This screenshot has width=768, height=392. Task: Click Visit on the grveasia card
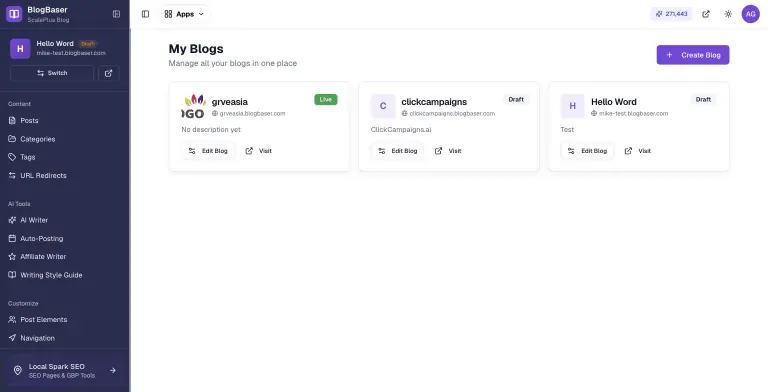(259, 151)
